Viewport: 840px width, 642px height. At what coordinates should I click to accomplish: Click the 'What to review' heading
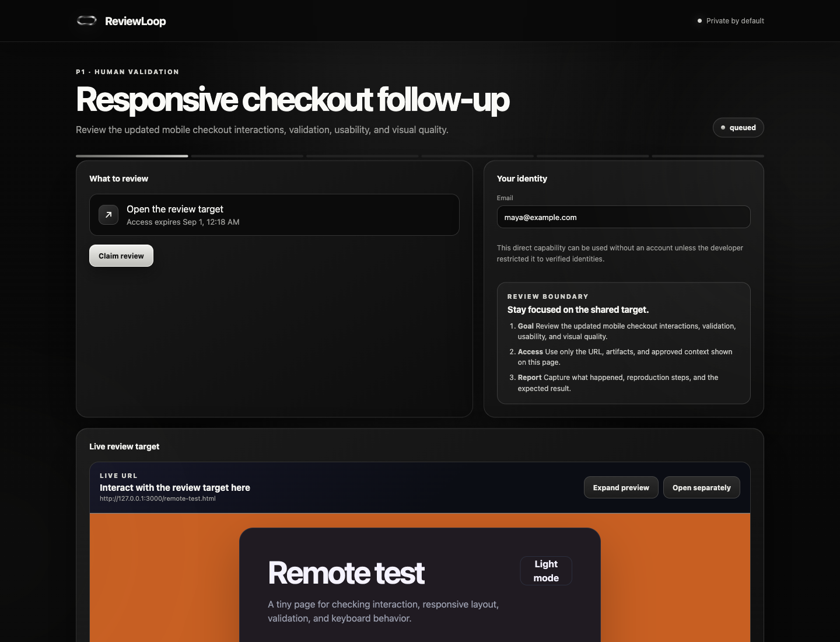119,179
